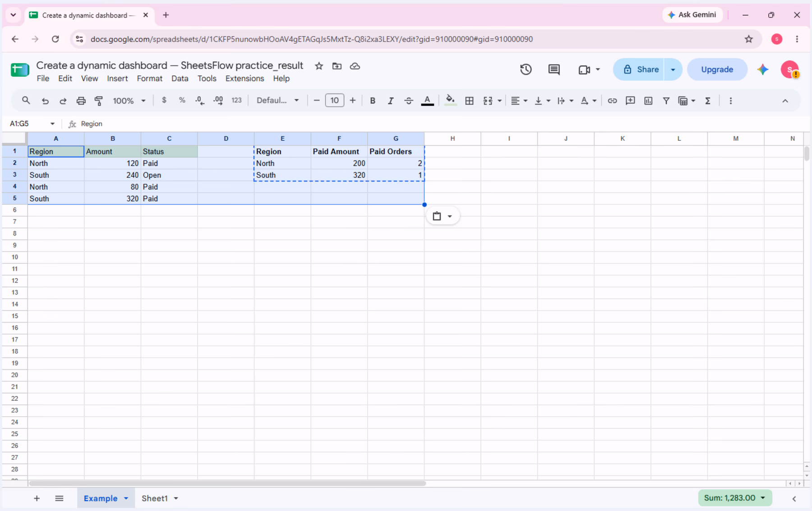The image size is (812, 511).
Task: Click the undo icon in toolbar
Action: pos(45,101)
